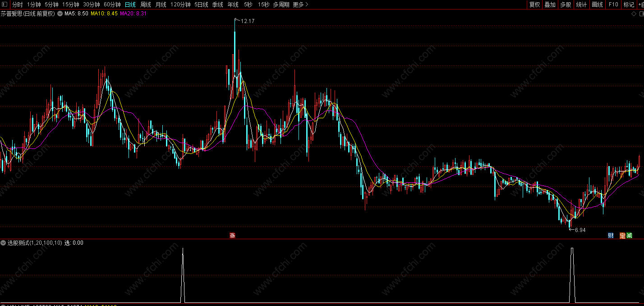This screenshot has width=644, height=306.
Task: Switch to 月线 monthly chart
Action: click(161, 5)
